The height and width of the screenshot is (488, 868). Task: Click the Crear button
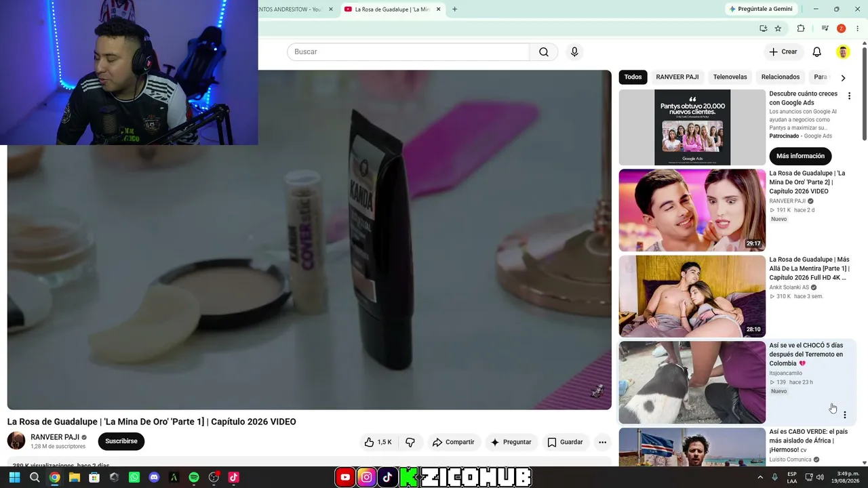[x=783, y=52]
